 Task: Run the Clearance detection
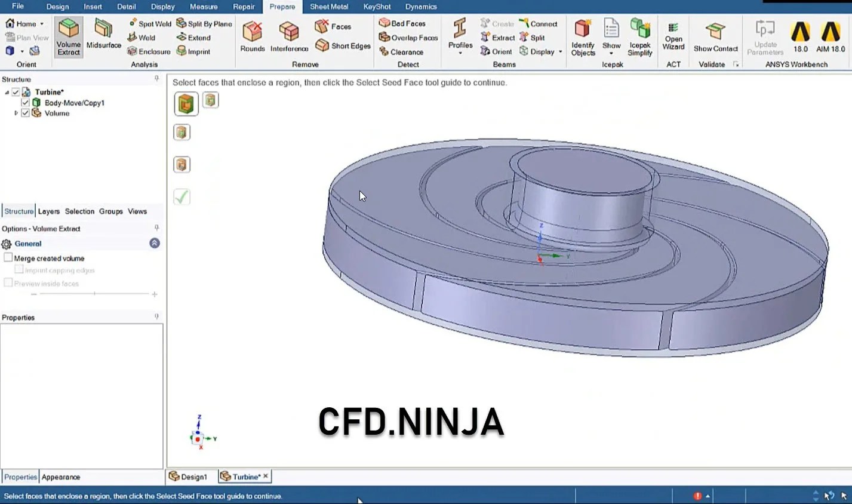[x=405, y=52]
